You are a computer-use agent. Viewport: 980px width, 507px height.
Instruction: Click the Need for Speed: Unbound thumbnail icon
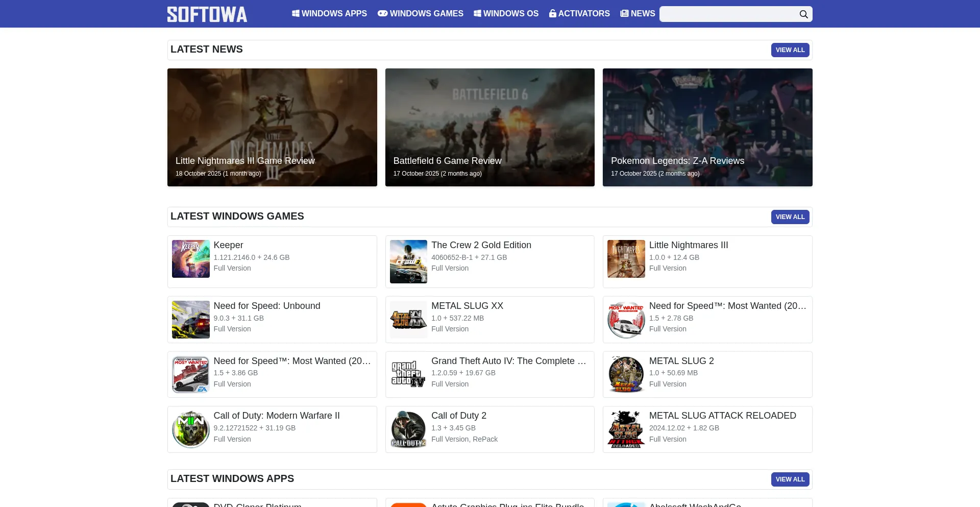point(190,320)
